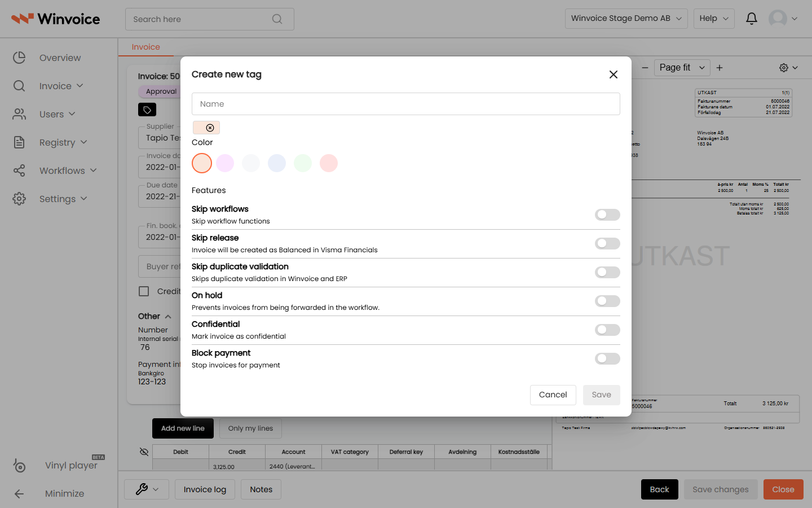Screen dimensions: 812x508
Task: Click the tag icon under Approval
Action: [x=147, y=110]
